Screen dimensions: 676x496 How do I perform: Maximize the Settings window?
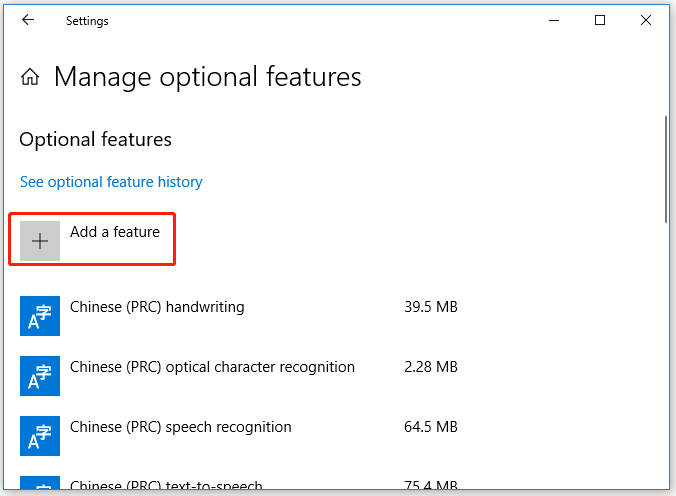click(600, 20)
